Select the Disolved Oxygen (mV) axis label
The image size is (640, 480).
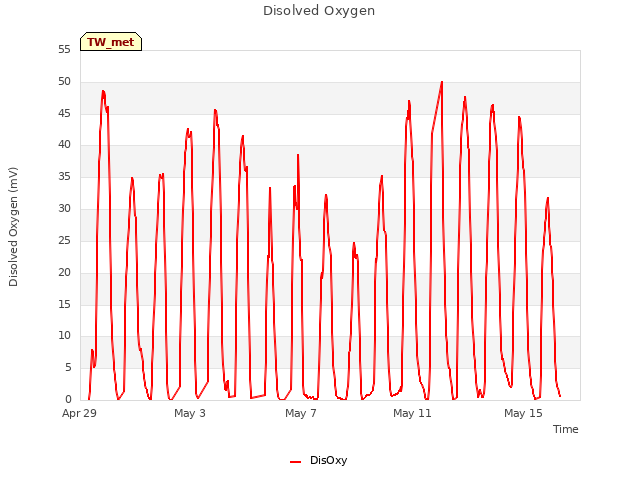pos(13,227)
